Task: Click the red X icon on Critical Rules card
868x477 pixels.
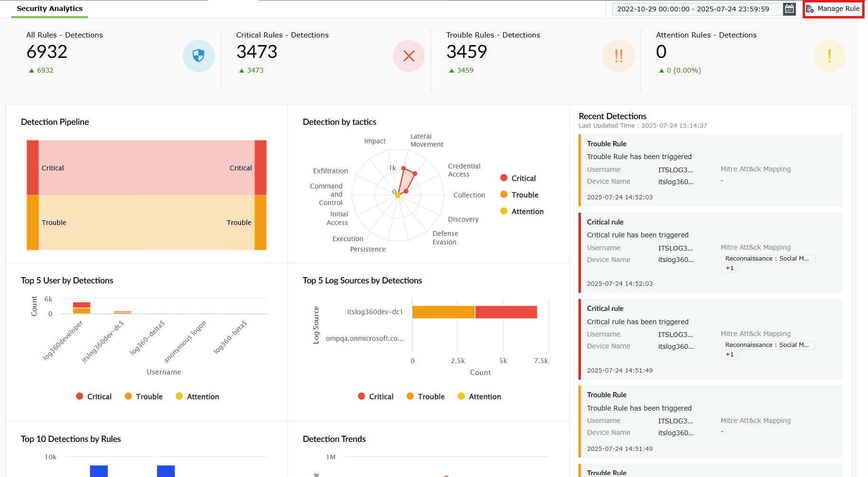Action: [x=409, y=56]
